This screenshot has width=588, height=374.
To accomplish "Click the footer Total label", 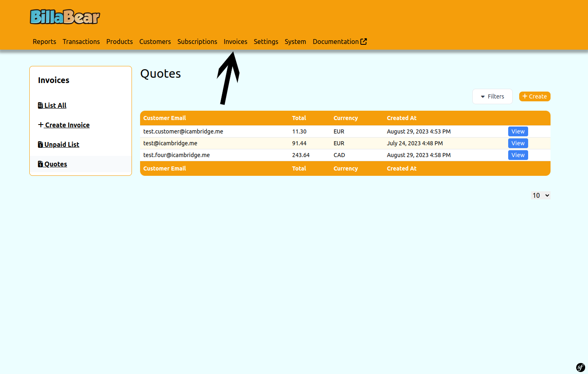I will click(x=299, y=168).
